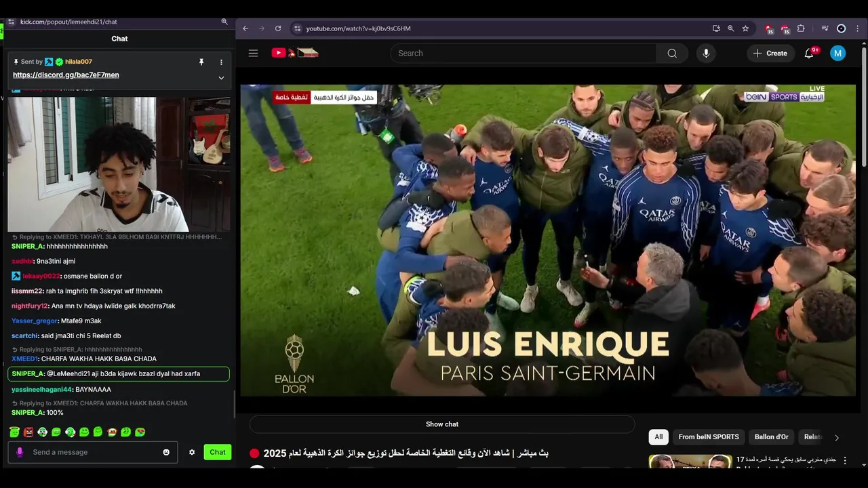
Task: Open Kick chat settings gear
Action: 192,452
